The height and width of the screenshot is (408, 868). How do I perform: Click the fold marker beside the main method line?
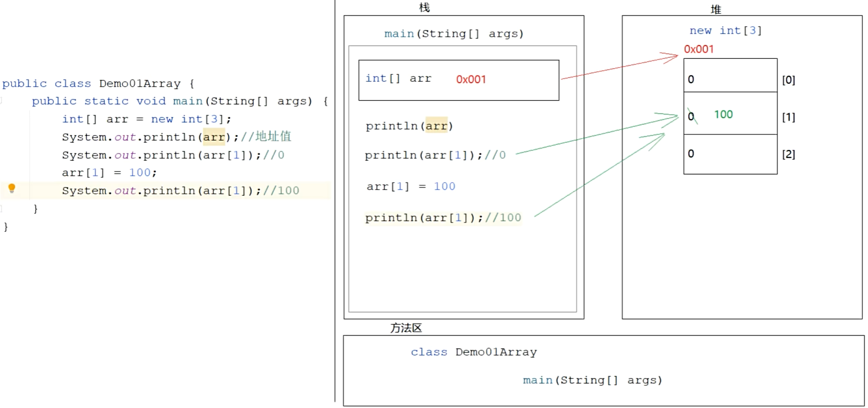1,100
